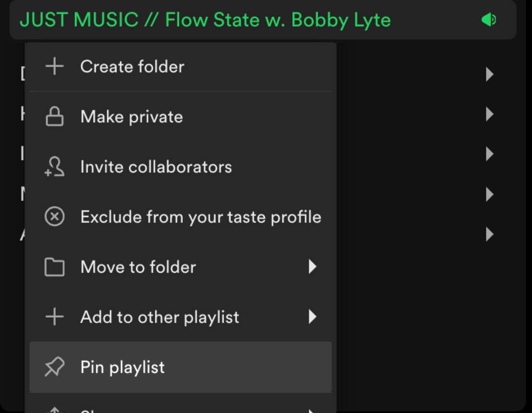
Task: Open the JUST MUSIC Flow State playlist title
Action: click(205, 20)
